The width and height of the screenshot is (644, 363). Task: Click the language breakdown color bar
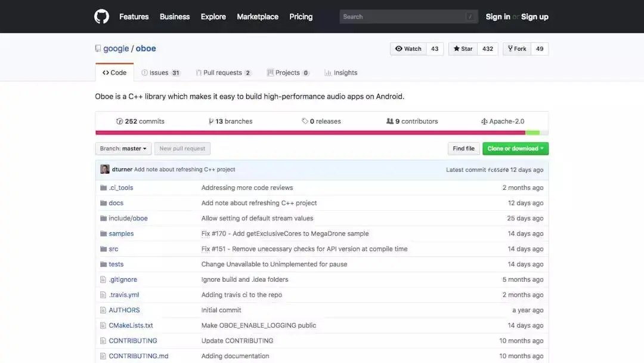pos(322,133)
